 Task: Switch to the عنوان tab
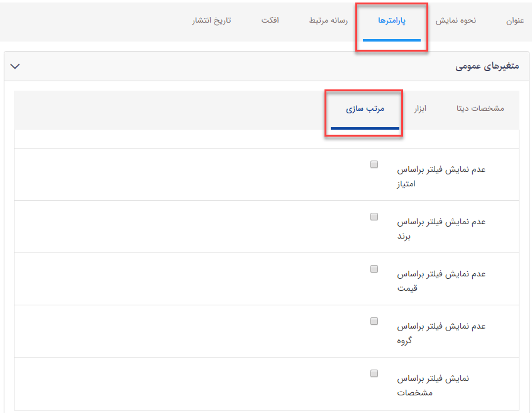click(x=514, y=20)
